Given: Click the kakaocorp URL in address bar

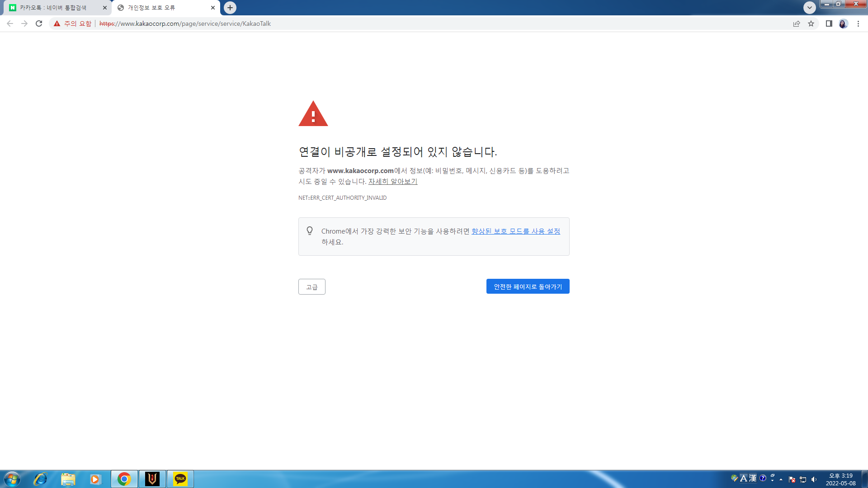Looking at the screenshot, I should 185,23.
